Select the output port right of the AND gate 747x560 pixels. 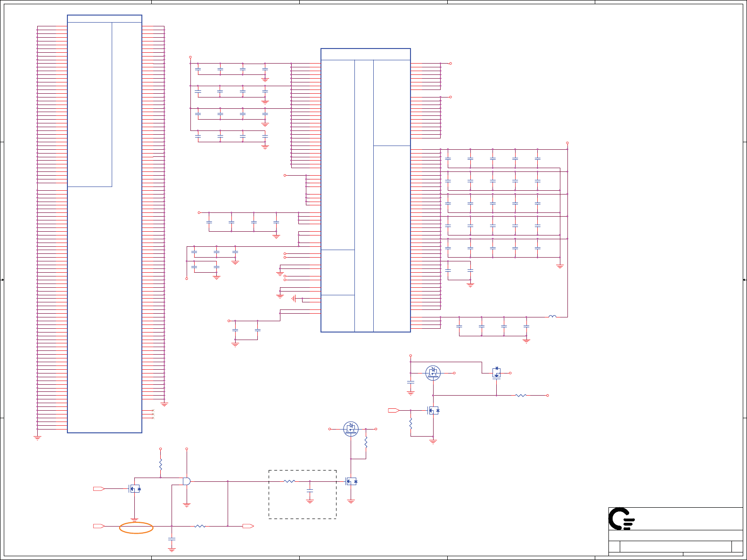[x=248, y=526]
